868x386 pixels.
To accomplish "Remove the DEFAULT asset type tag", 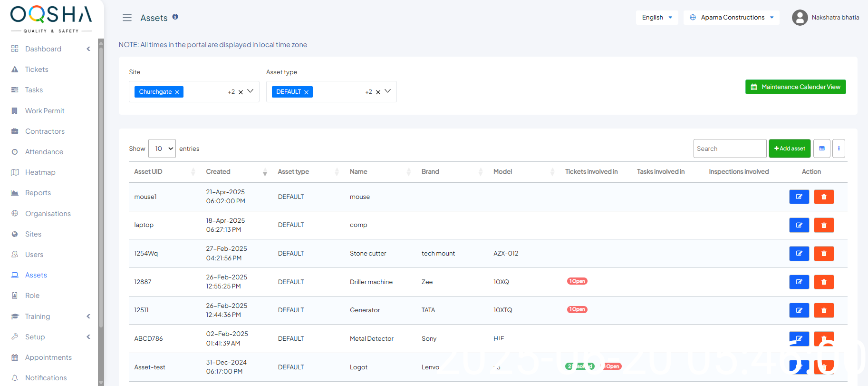I will pyautogui.click(x=306, y=92).
